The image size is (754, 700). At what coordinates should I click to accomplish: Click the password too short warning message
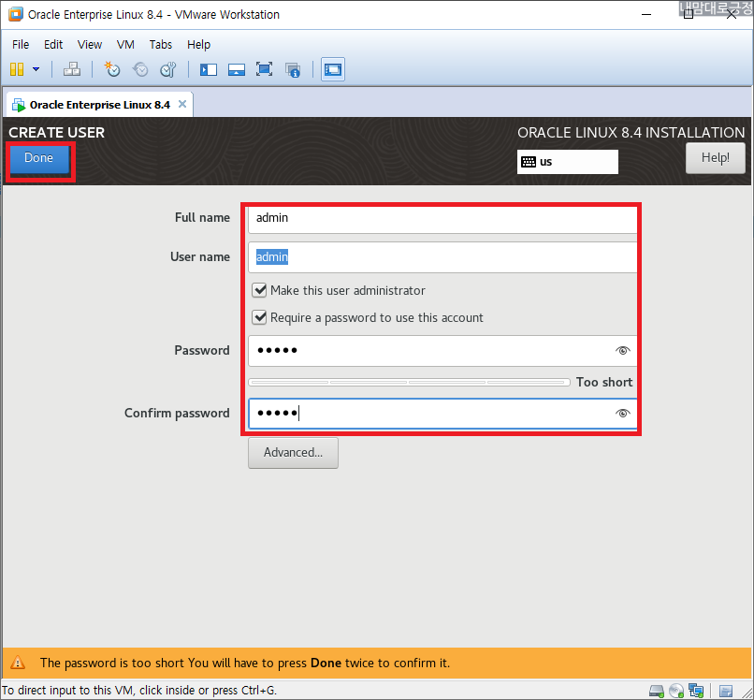pos(245,663)
